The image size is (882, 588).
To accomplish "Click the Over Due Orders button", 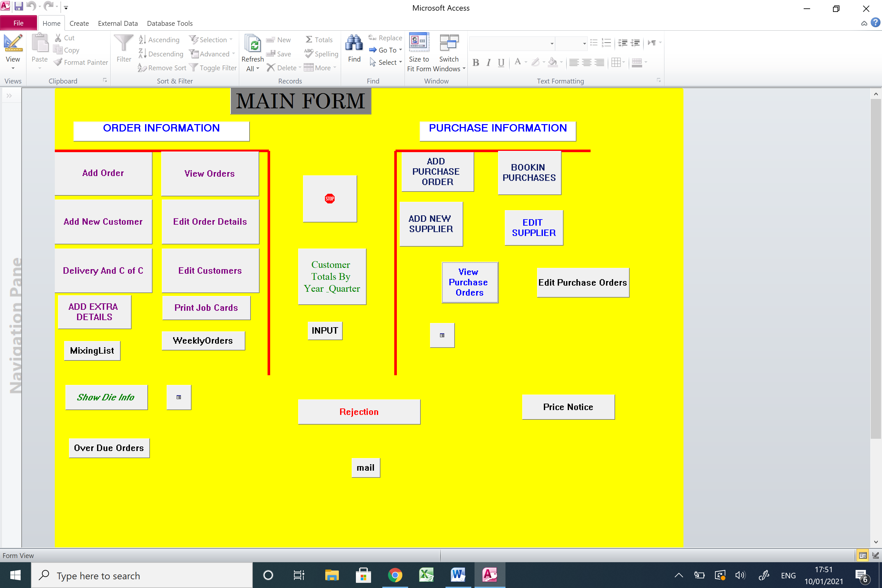I will click(x=109, y=448).
